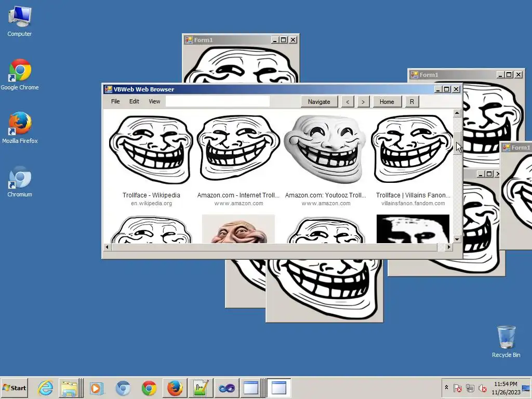Open the Trollface - Wikipedia image thumbnail
Viewport: 532px width, 399px height.
coord(151,149)
